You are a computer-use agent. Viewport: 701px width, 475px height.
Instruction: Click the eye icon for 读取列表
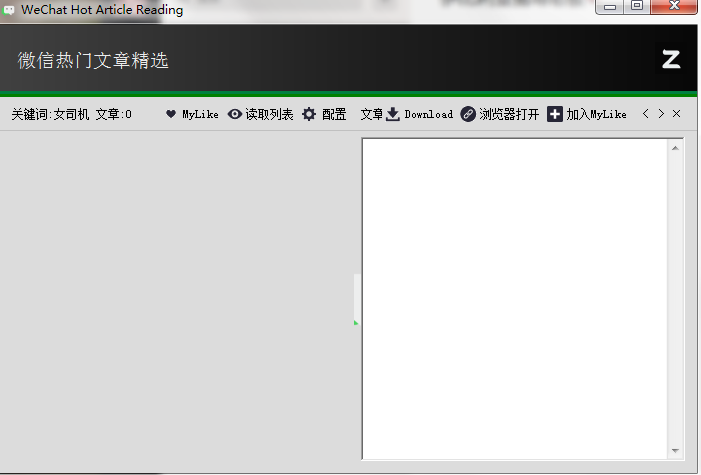235,114
